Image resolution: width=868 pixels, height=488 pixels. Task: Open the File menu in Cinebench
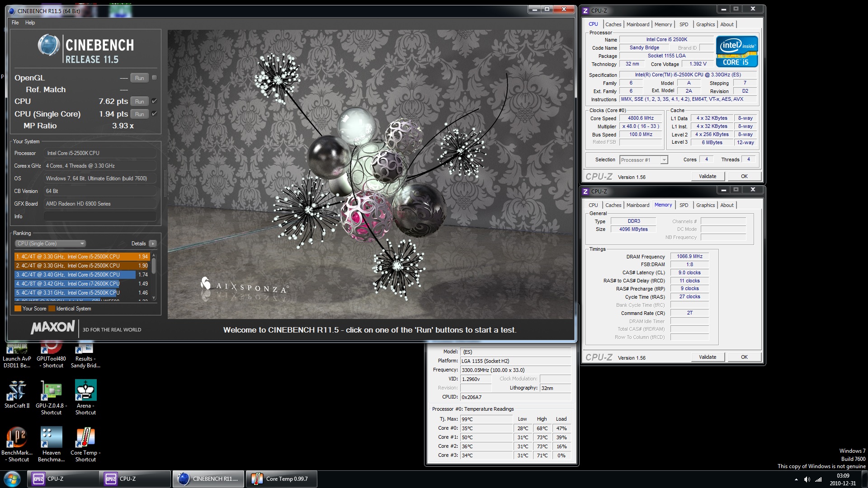[15, 23]
